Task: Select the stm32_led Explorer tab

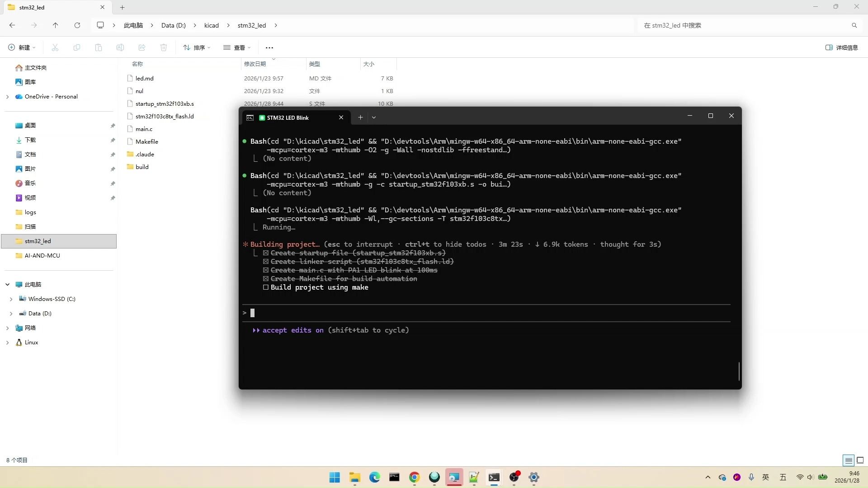Action: pos(32,7)
